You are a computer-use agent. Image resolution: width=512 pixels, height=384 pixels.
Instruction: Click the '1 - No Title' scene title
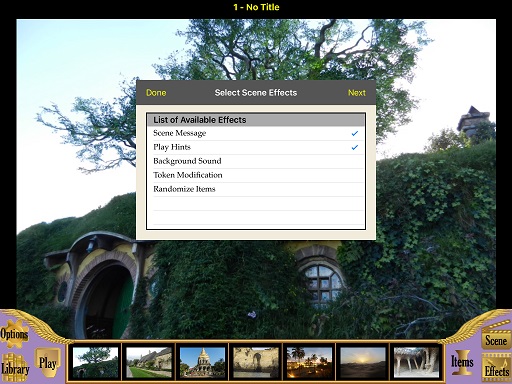click(x=256, y=7)
